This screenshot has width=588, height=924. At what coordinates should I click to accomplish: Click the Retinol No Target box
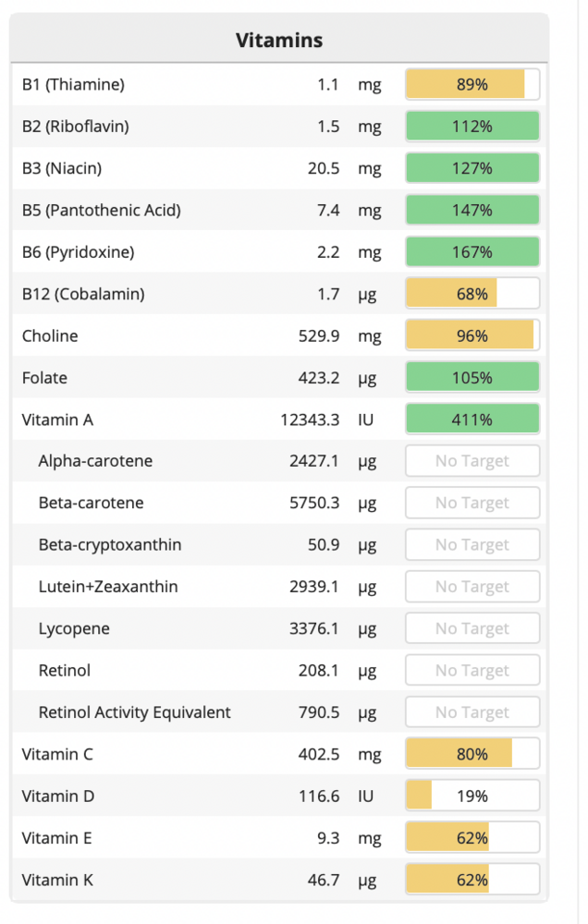click(x=472, y=671)
